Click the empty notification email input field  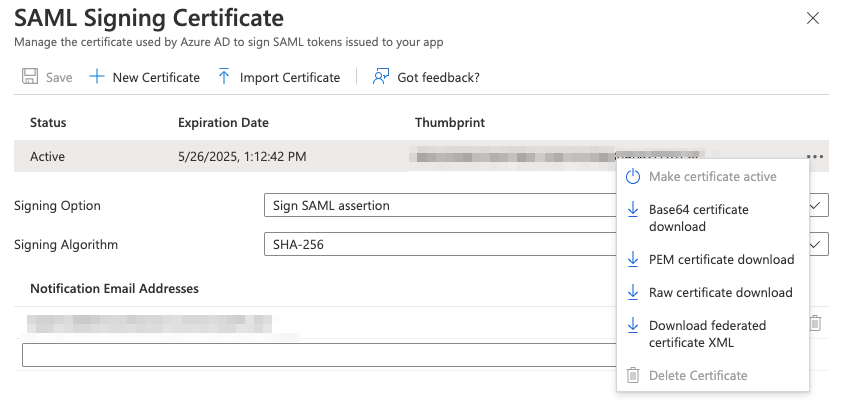tap(319, 354)
